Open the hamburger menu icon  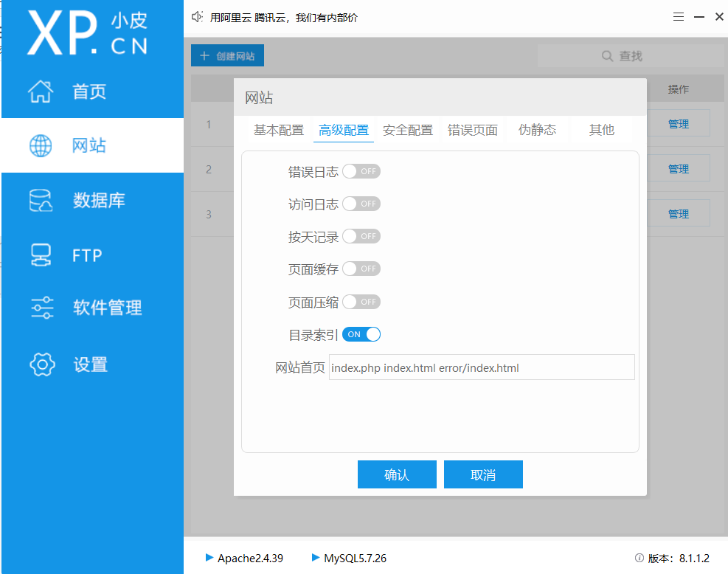(x=679, y=17)
